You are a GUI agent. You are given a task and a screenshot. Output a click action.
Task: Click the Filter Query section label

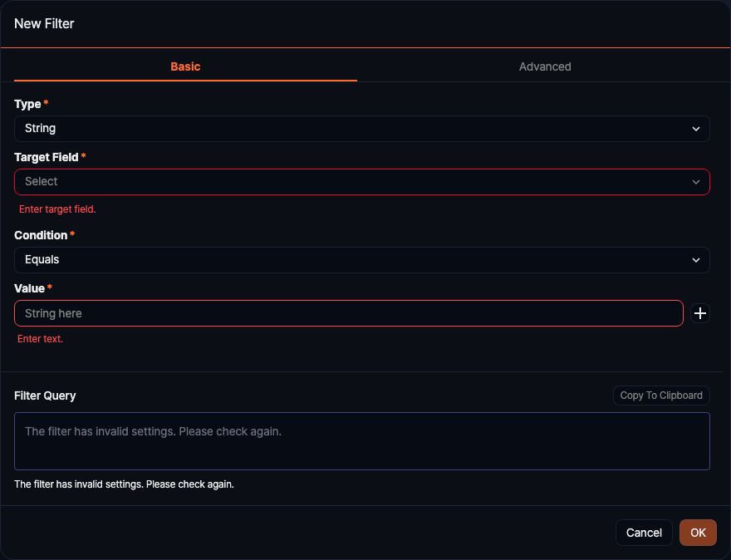pos(45,395)
